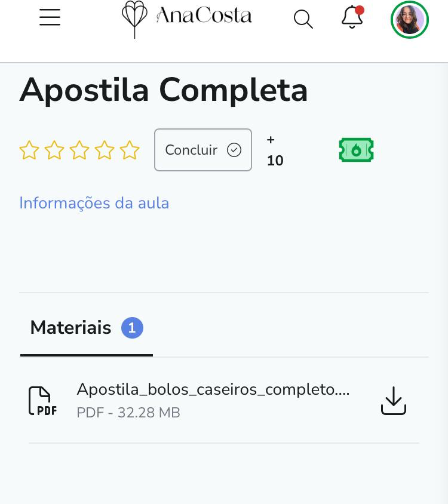Rate the lesson three stars
Screen dimensions: 448x504
pos(79,150)
